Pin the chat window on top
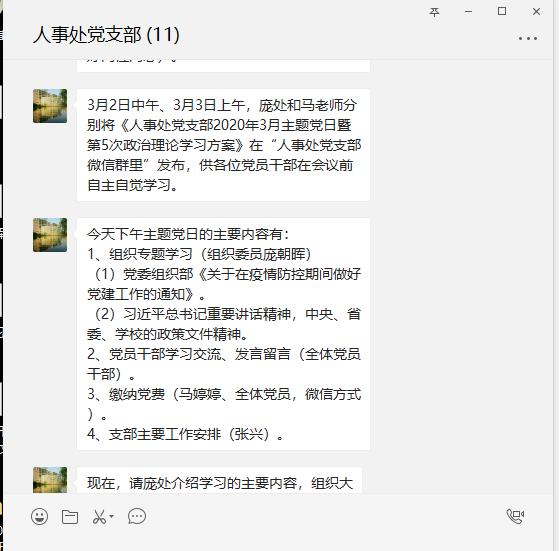This screenshot has width=559, height=551. [434, 12]
